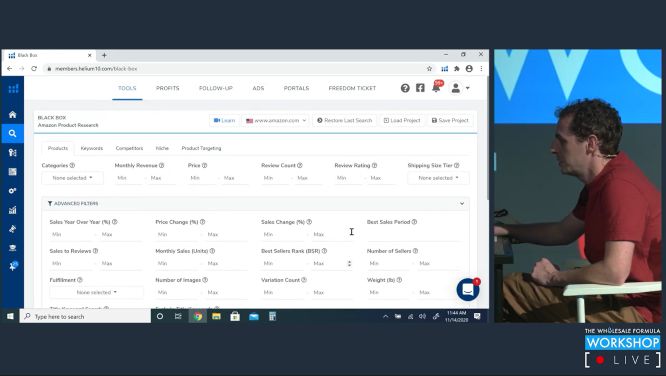This screenshot has height=376, width=666.
Task: Click the help question mark icon
Action: pos(405,88)
